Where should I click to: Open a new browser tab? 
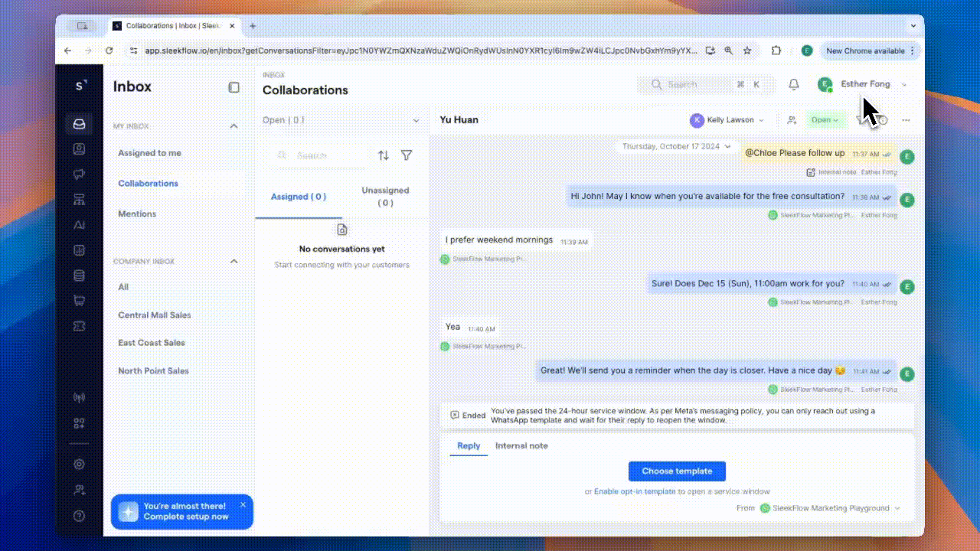coord(253,26)
